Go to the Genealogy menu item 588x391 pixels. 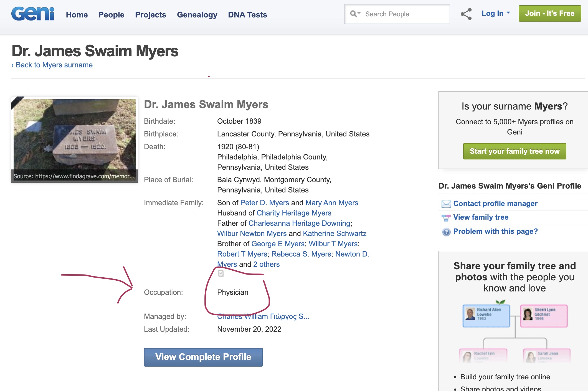click(197, 15)
